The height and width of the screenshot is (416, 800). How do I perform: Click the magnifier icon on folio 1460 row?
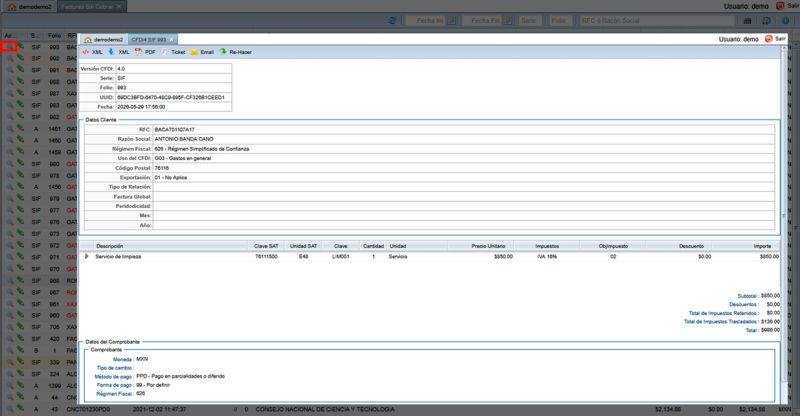(9, 140)
